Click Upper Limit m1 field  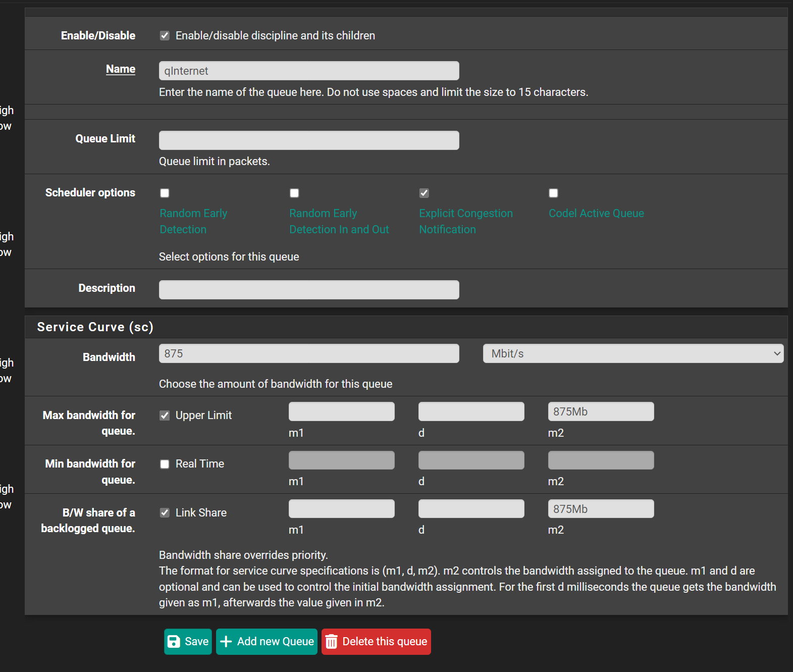(342, 411)
